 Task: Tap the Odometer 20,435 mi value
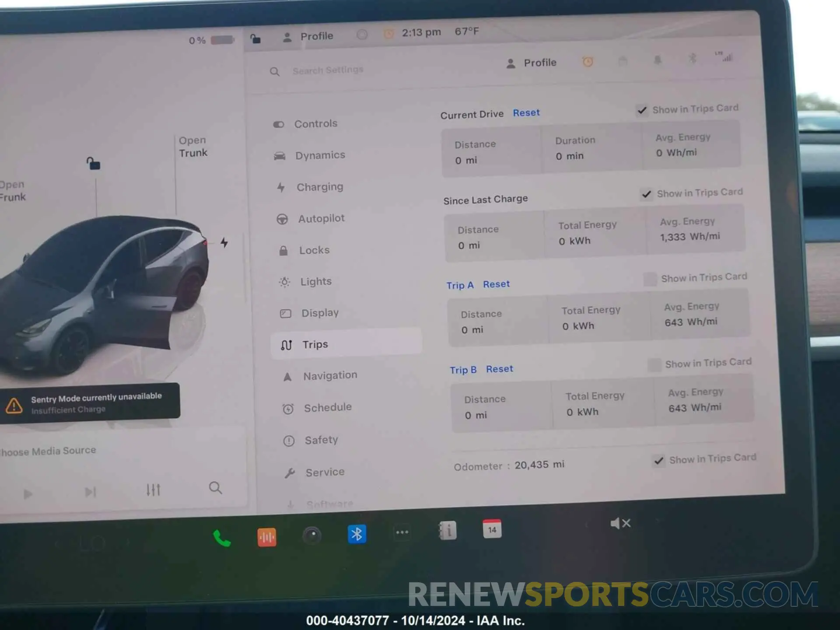539,465
